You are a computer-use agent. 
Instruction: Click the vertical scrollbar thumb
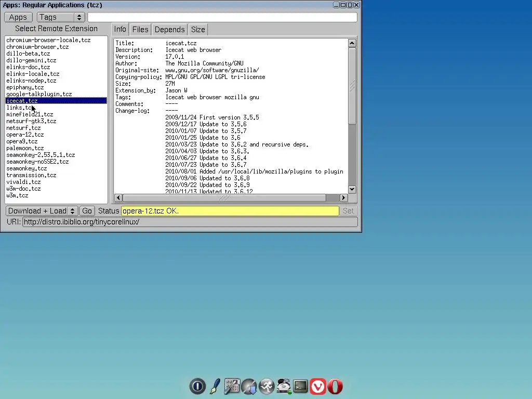tap(352, 86)
